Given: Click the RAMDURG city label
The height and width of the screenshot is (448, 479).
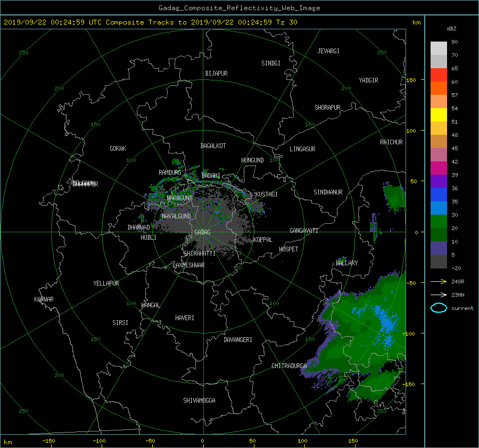Looking at the screenshot, I should point(170,173).
